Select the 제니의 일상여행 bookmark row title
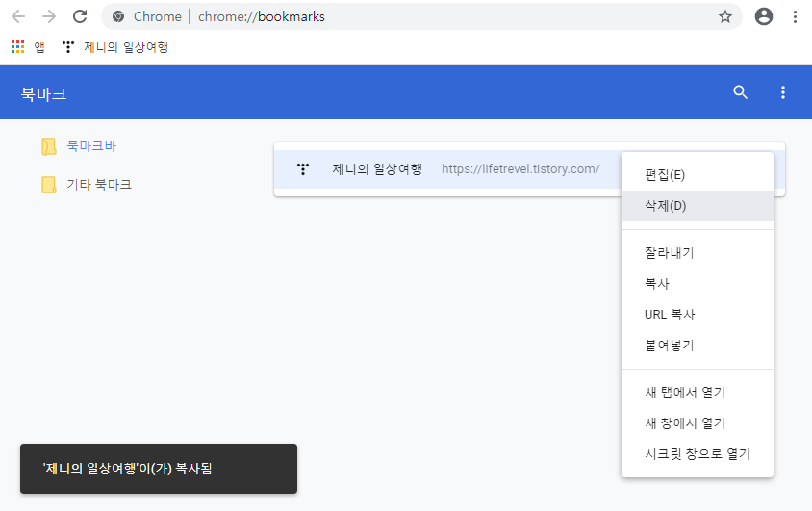The height and width of the screenshot is (511, 812). 377,168
